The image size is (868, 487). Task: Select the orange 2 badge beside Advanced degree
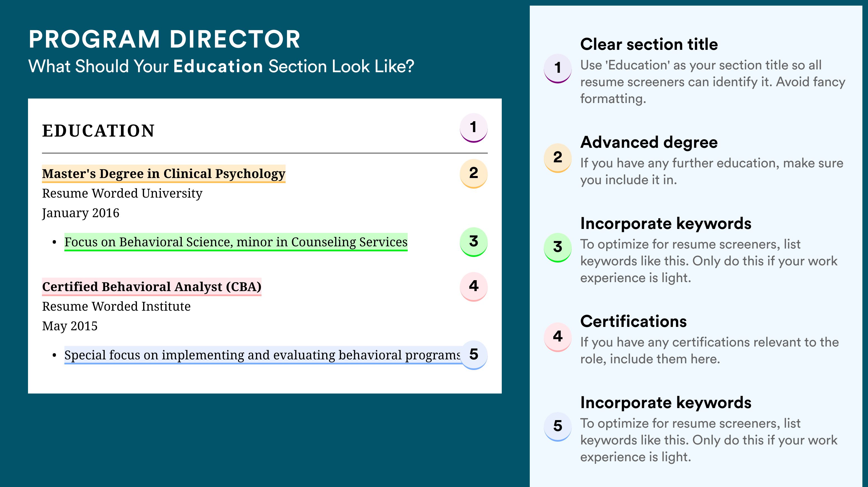point(558,158)
